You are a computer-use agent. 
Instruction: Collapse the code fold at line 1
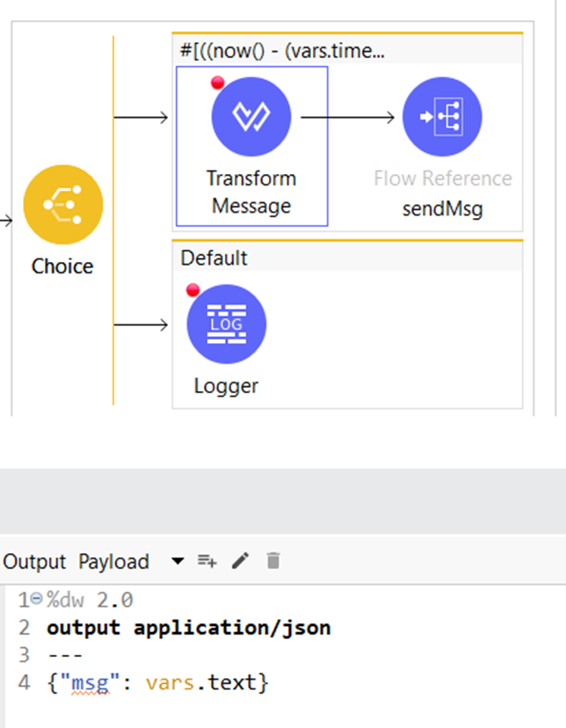[36, 601]
